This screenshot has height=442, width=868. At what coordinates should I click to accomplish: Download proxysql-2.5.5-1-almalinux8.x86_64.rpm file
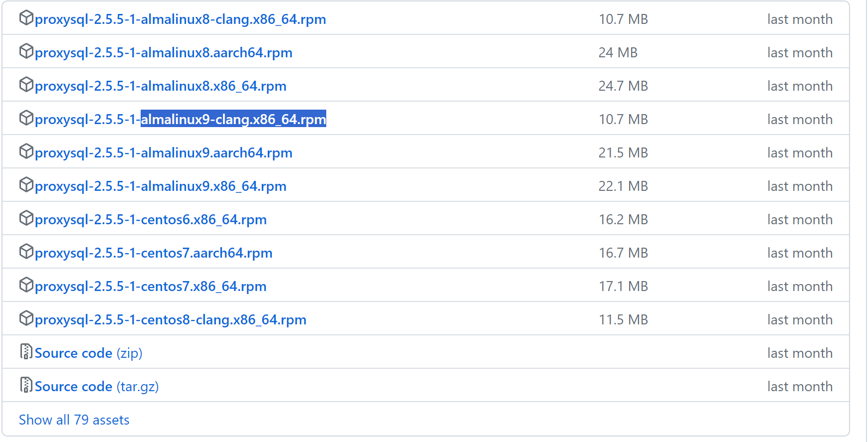point(160,86)
